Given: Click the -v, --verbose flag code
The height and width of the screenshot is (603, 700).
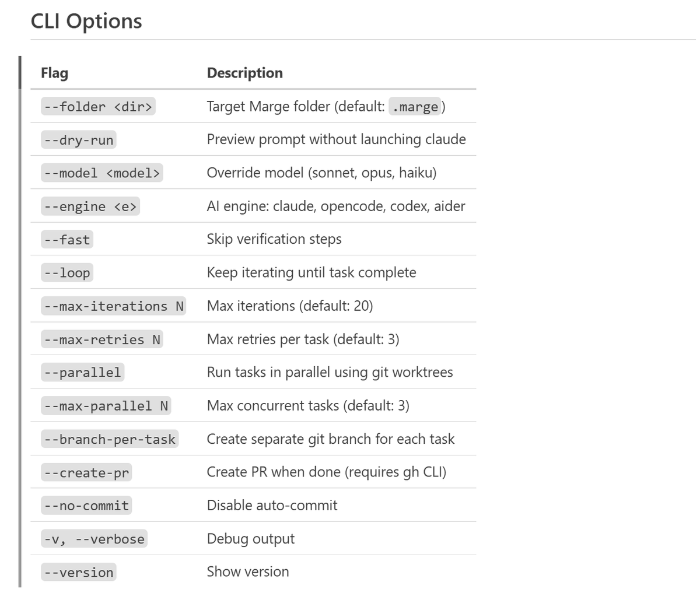Looking at the screenshot, I should (x=94, y=539).
